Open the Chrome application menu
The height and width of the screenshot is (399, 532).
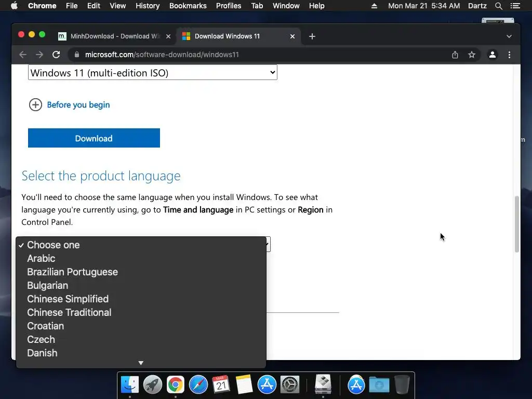42,6
